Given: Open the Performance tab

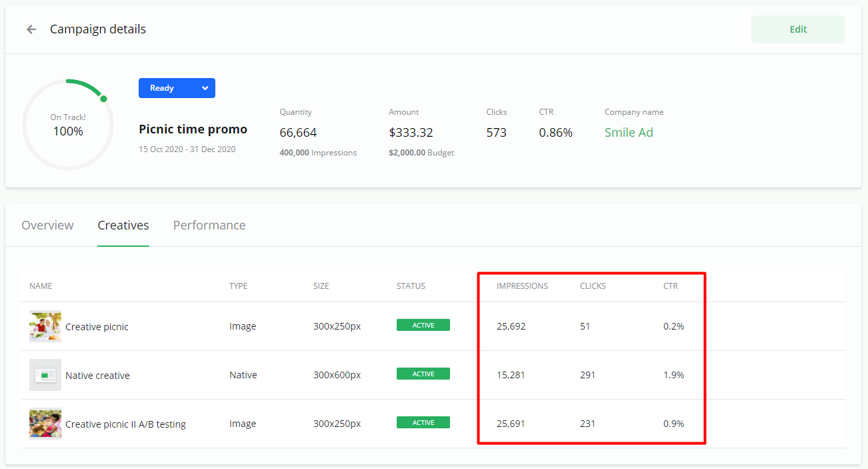Looking at the screenshot, I should [x=209, y=225].
